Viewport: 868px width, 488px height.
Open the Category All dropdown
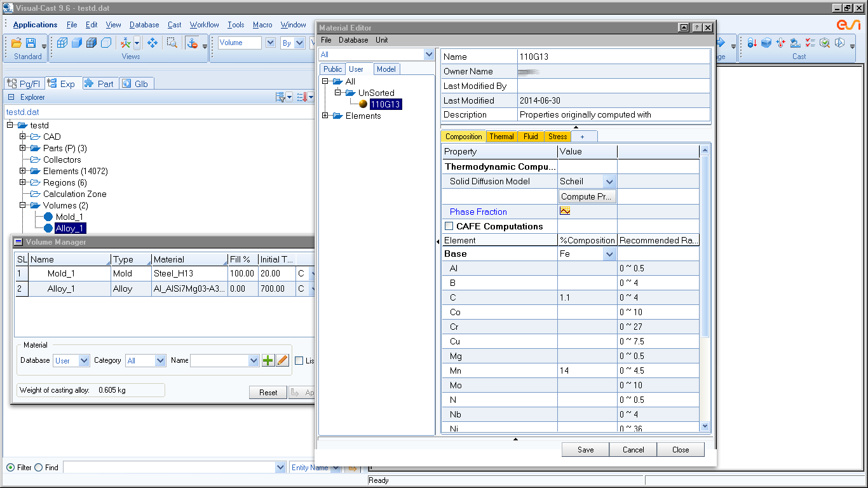click(x=160, y=360)
